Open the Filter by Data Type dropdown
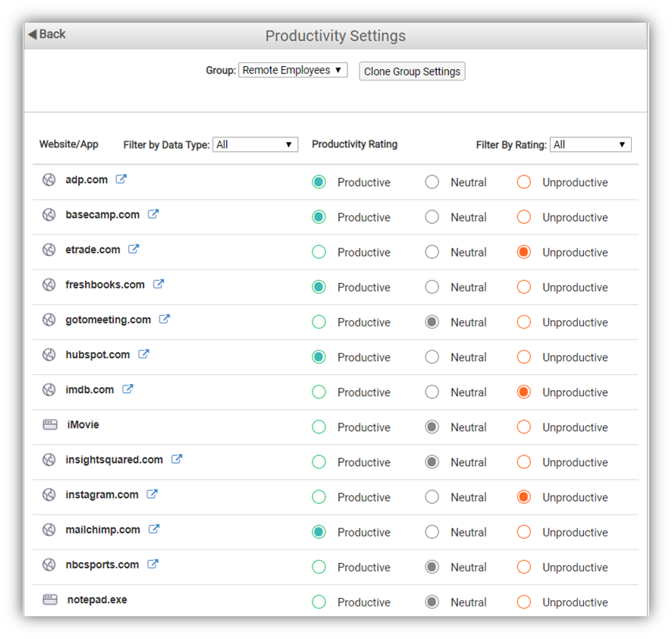Image resolution: width=672 pixels, height=639 pixels. point(256,144)
